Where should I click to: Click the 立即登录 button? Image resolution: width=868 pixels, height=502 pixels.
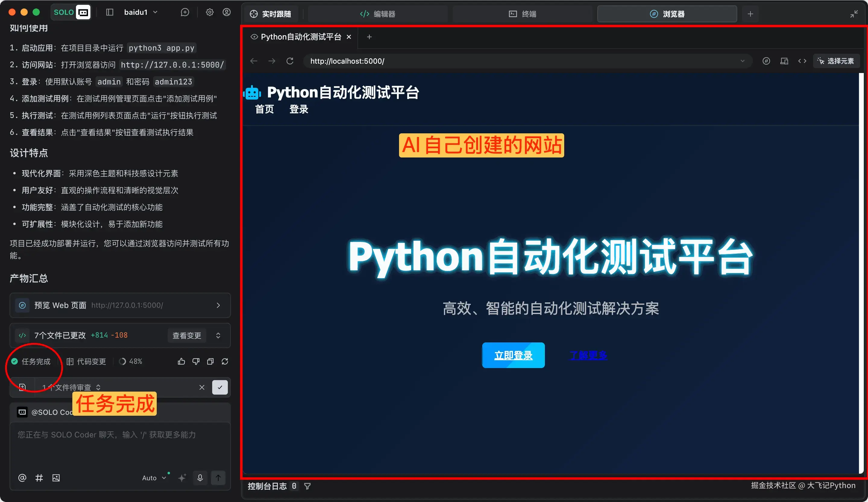(513, 355)
